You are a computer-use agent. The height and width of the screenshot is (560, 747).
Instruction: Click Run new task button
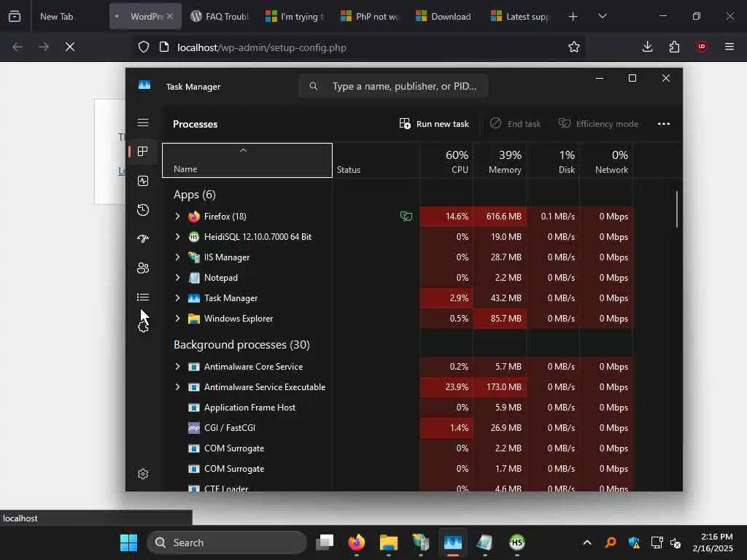click(434, 124)
